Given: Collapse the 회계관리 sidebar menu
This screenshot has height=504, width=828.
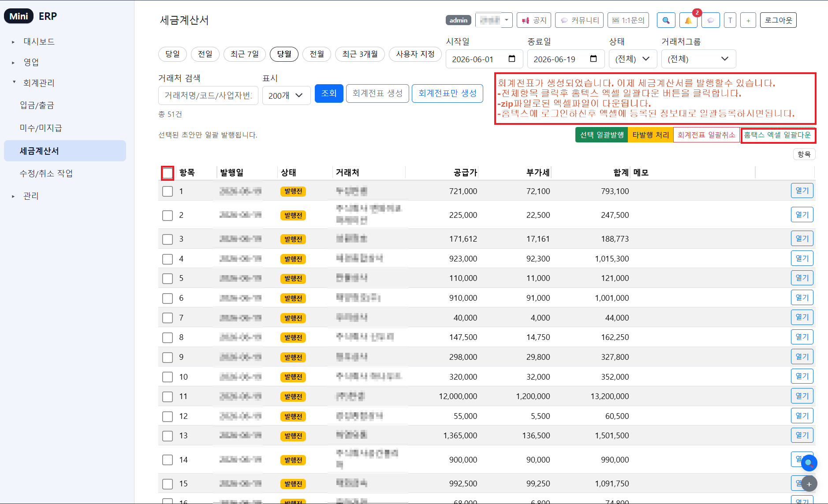Looking at the screenshot, I should 39,83.
